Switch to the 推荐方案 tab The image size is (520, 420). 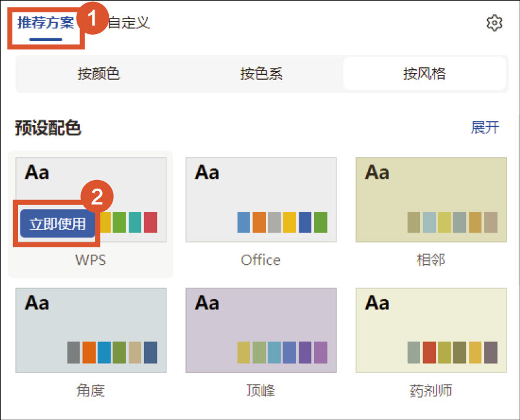click(45, 24)
